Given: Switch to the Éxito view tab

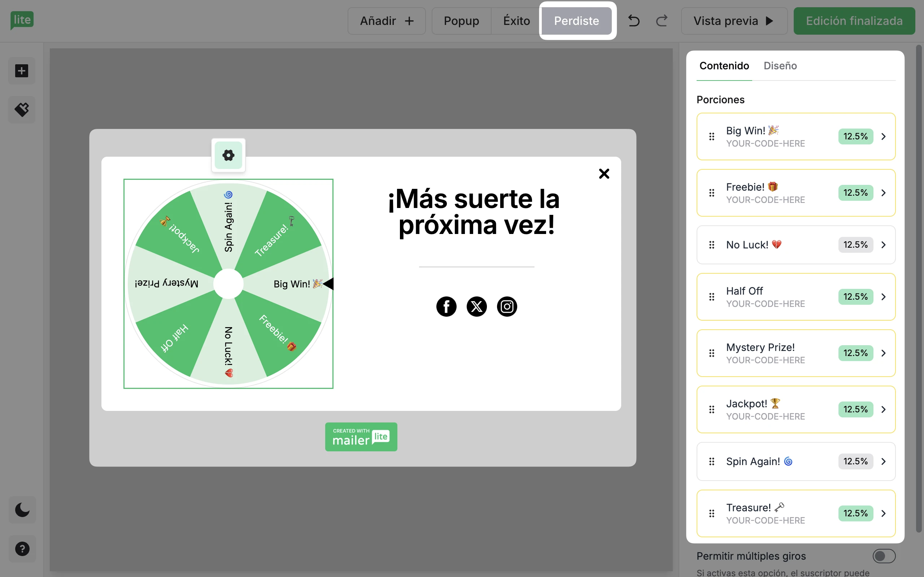Looking at the screenshot, I should [x=517, y=21].
